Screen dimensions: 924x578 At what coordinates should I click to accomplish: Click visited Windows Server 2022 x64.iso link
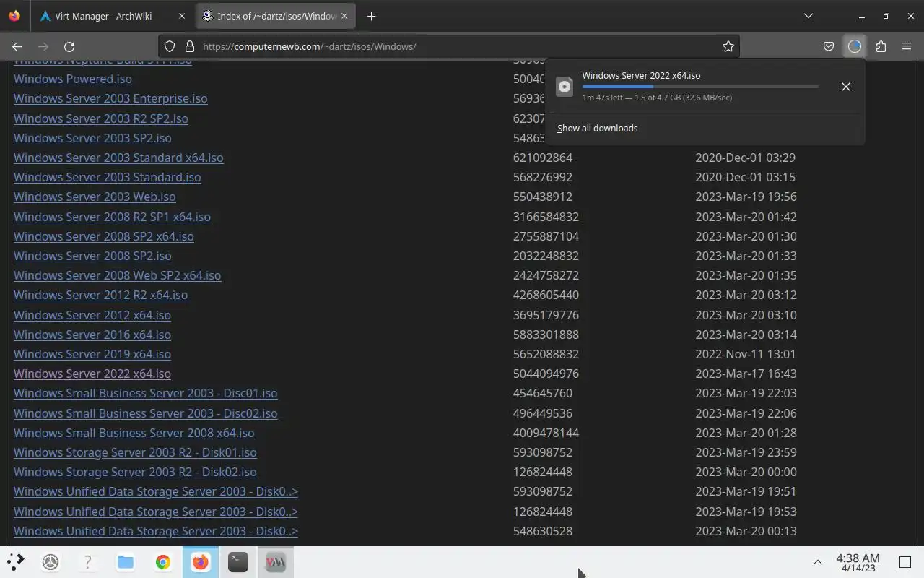point(92,374)
